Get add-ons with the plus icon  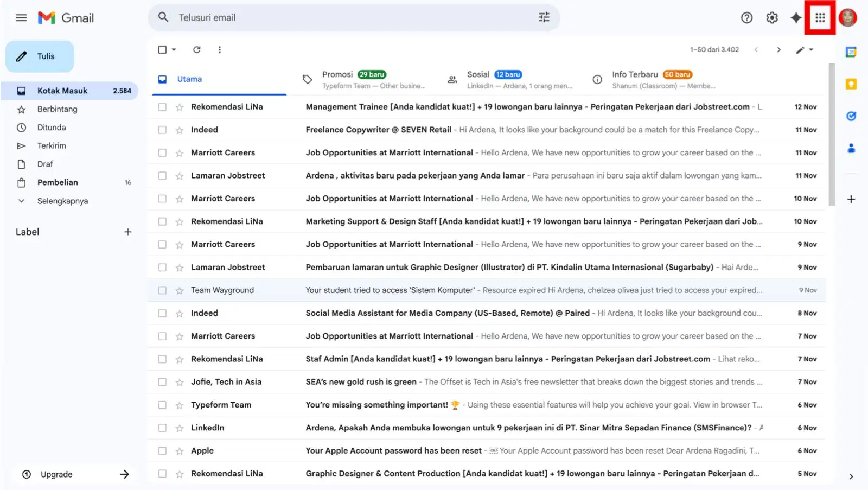[851, 199]
